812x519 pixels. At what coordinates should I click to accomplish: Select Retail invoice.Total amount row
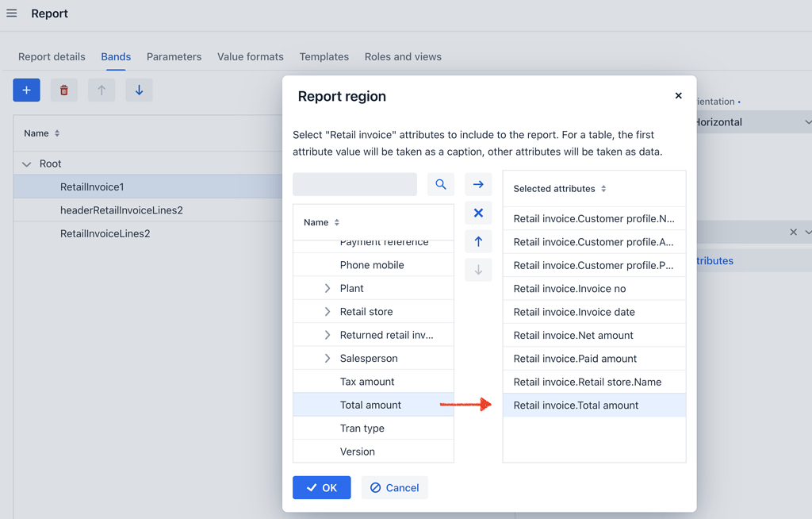coord(595,406)
